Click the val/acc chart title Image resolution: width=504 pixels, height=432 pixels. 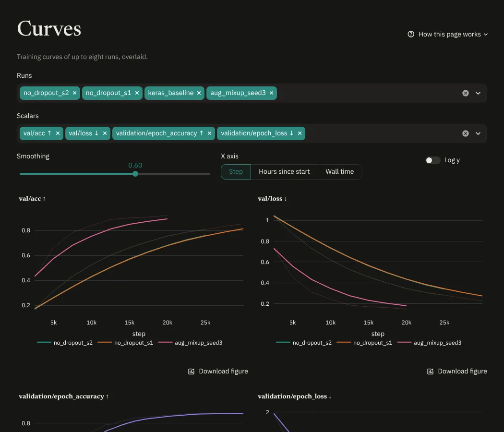tap(32, 199)
